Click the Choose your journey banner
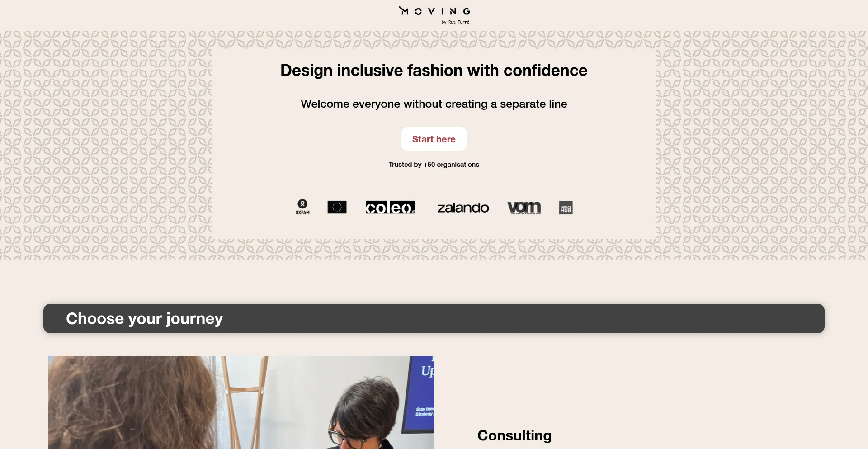This screenshot has height=449, width=868. click(x=434, y=318)
